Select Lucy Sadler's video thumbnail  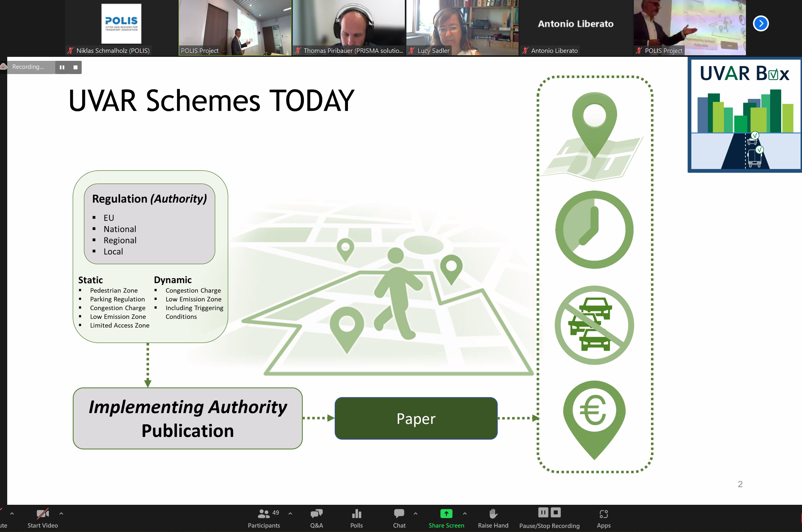(462, 27)
